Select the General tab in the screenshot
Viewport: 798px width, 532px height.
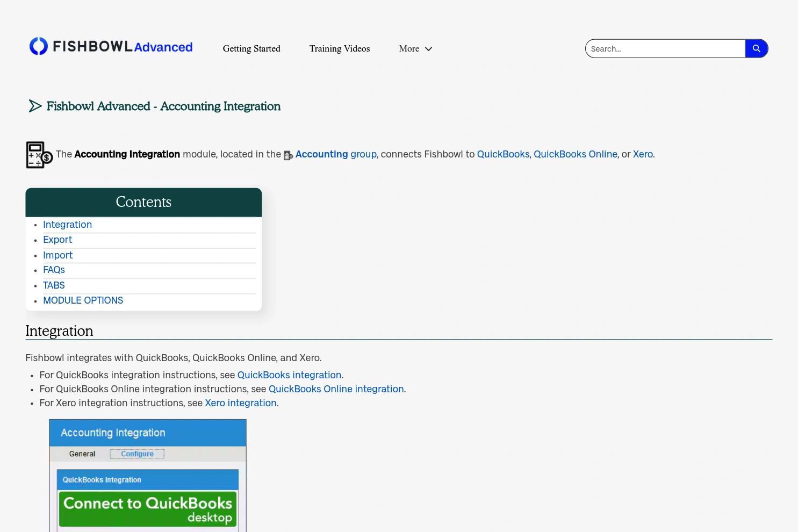tap(82, 454)
